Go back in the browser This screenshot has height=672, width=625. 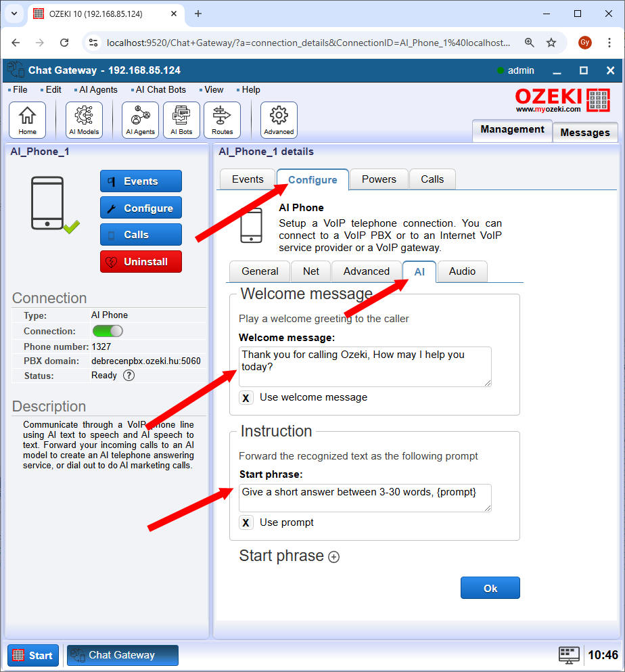tap(16, 43)
